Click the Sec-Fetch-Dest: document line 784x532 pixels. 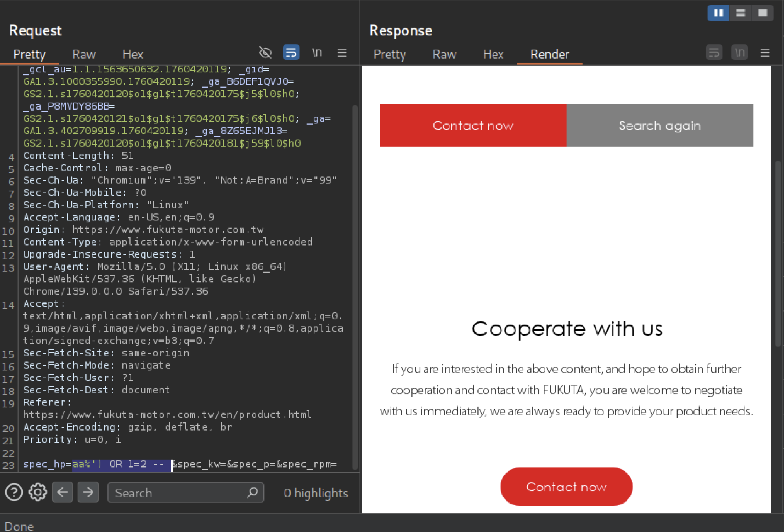point(97,390)
